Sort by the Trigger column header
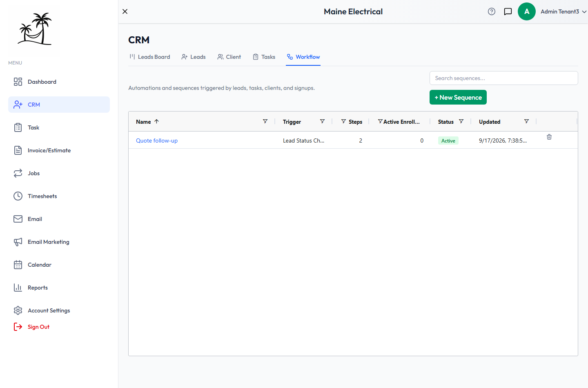Image resolution: width=588 pixels, height=388 pixels. point(292,122)
